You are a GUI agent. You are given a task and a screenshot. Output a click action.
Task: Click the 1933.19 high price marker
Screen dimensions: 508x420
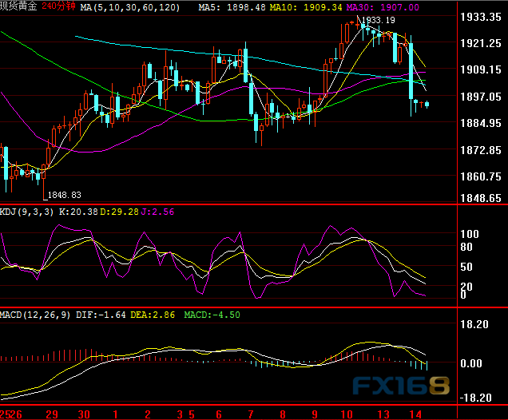tap(378, 19)
